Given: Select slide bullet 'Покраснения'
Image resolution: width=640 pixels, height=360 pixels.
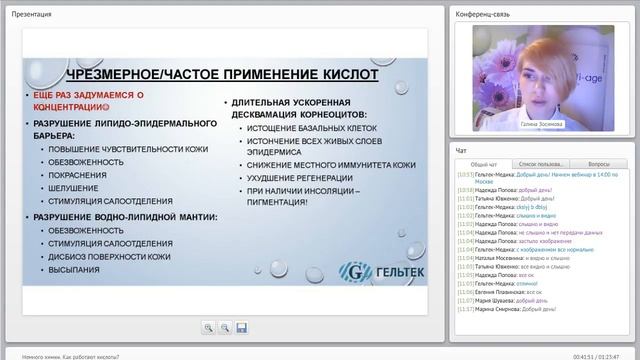Looking at the screenshot, I should [78, 175].
